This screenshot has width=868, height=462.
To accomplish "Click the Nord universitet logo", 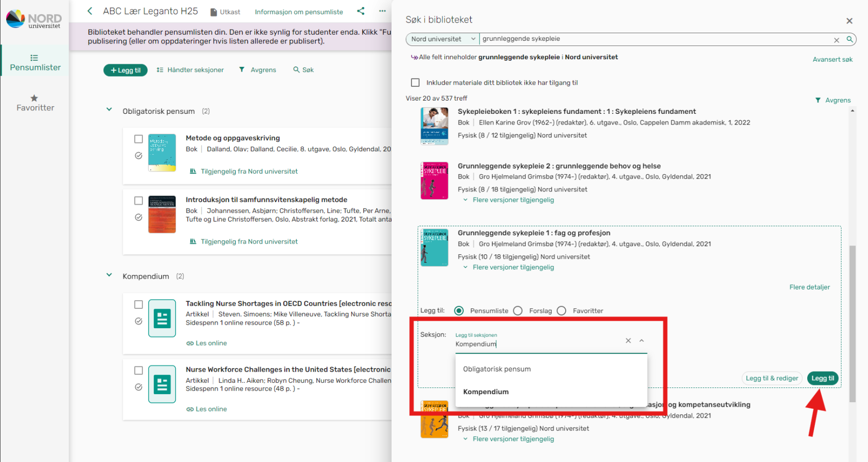I will coord(34,19).
